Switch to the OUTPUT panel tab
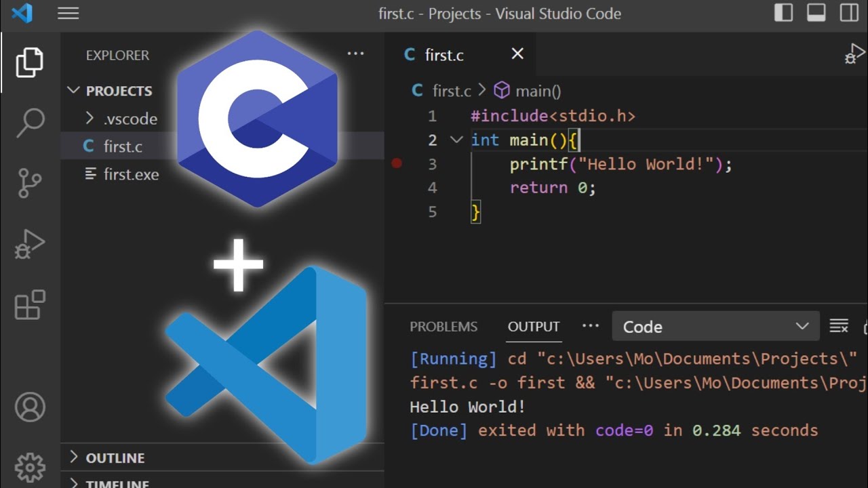The height and width of the screenshot is (488, 868). (534, 327)
